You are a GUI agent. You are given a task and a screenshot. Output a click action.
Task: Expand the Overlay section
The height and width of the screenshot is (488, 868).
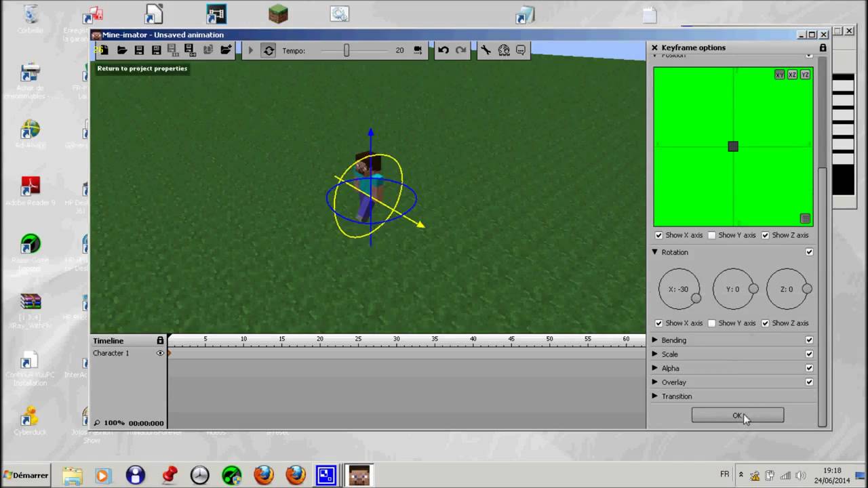point(655,382)
